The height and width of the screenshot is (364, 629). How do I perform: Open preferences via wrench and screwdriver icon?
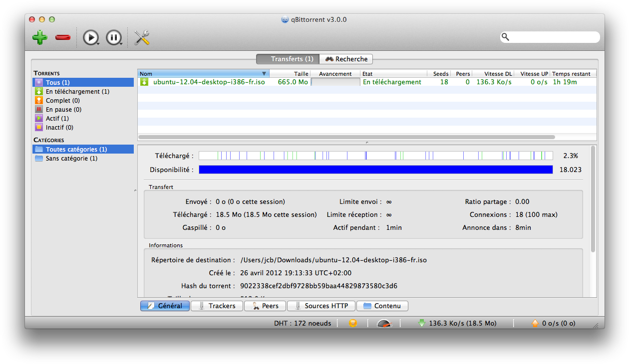[x=142, y=37]
